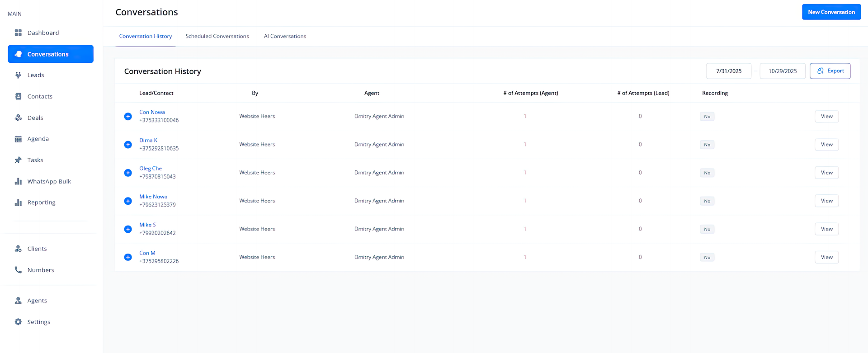Open the Mike S contact link
The image size is (868, 353).
147,225
